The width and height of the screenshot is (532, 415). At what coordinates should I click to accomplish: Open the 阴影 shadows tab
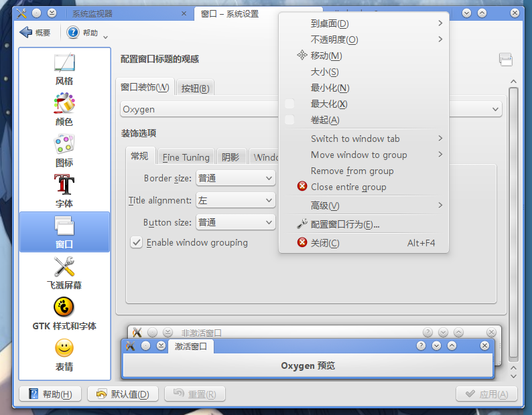[x=230, y=157]
